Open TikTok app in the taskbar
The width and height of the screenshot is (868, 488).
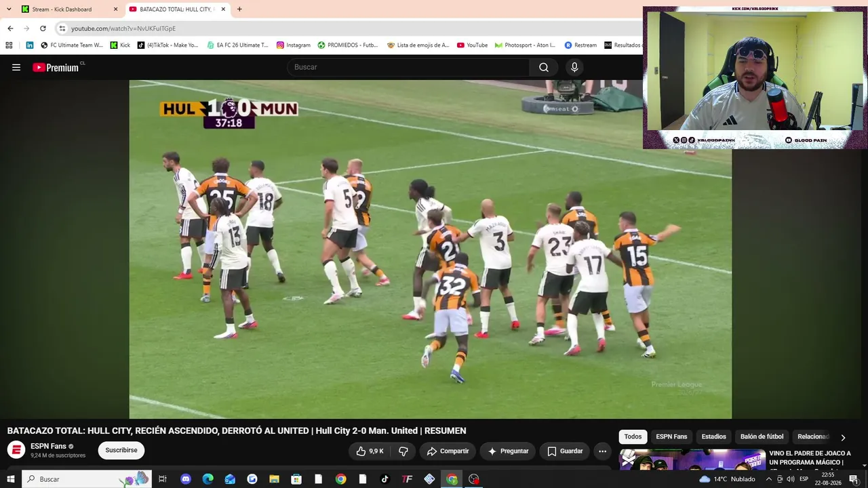click(384, 479)
